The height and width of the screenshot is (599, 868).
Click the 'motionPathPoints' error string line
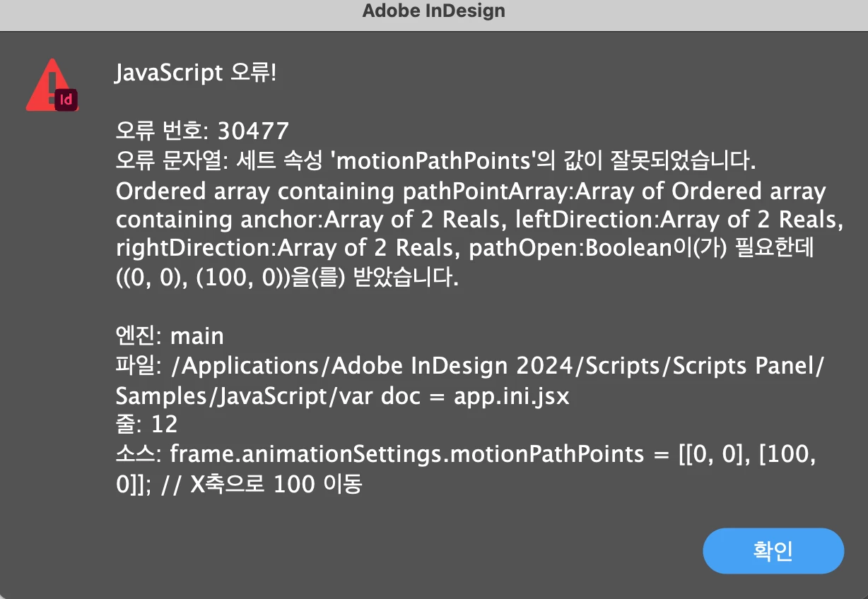click(x=436, y=161)
